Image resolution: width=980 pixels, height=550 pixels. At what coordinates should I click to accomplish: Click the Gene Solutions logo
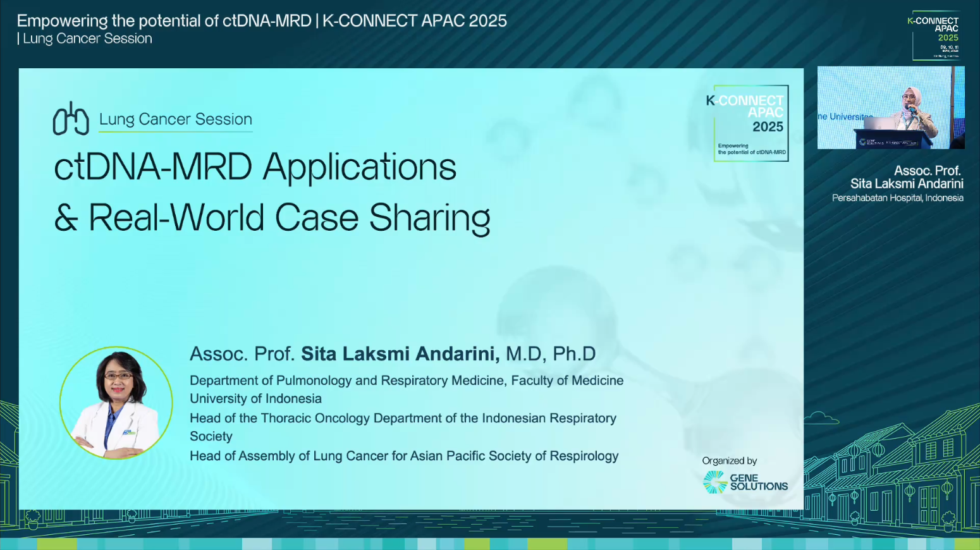tap(745, 482)
